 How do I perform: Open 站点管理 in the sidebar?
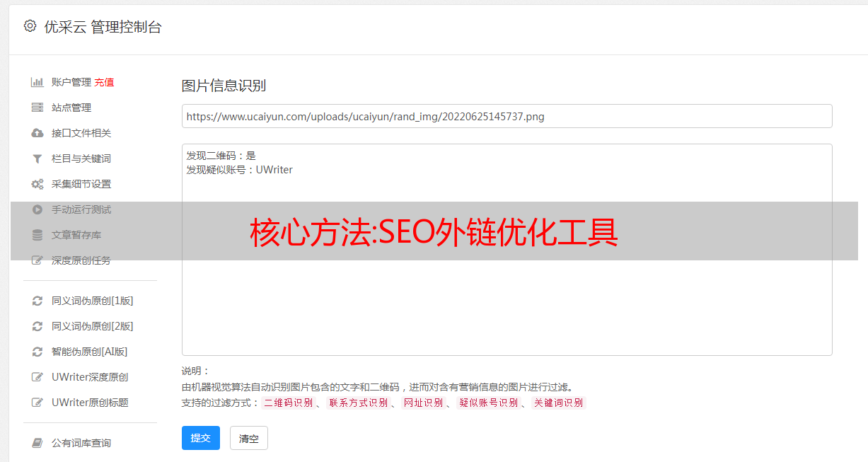tap(71, 108)
